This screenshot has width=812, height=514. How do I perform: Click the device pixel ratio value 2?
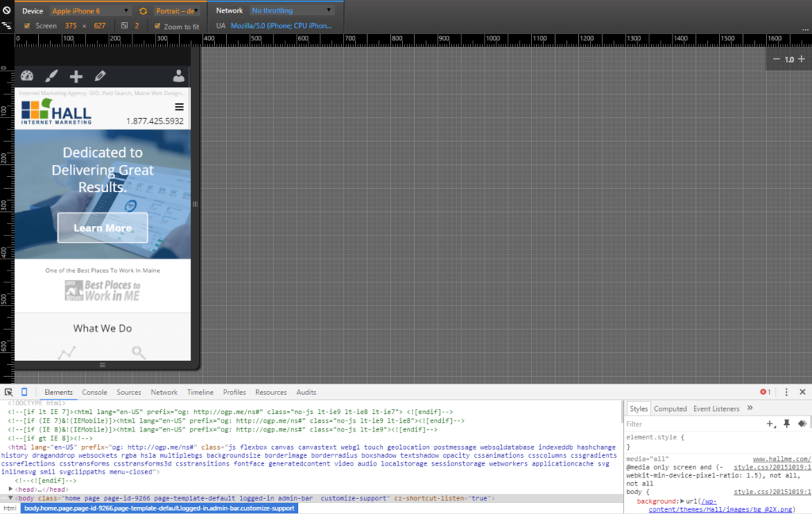click(x=136, y=25)
